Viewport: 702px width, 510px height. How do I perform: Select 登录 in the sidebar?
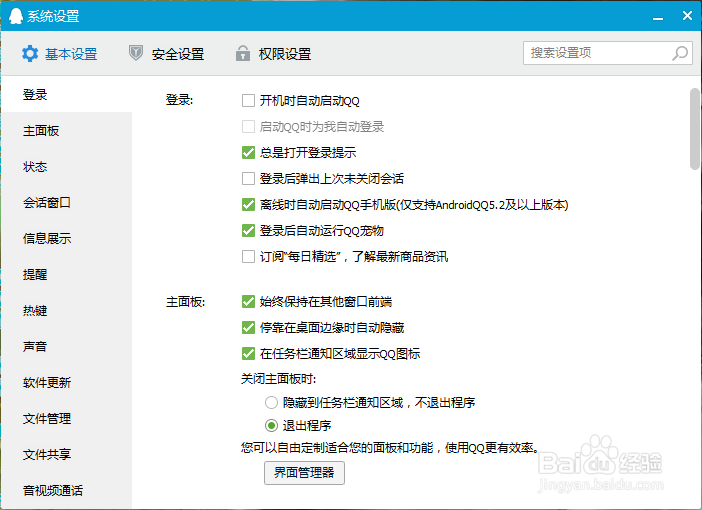[x=66, y=94]
